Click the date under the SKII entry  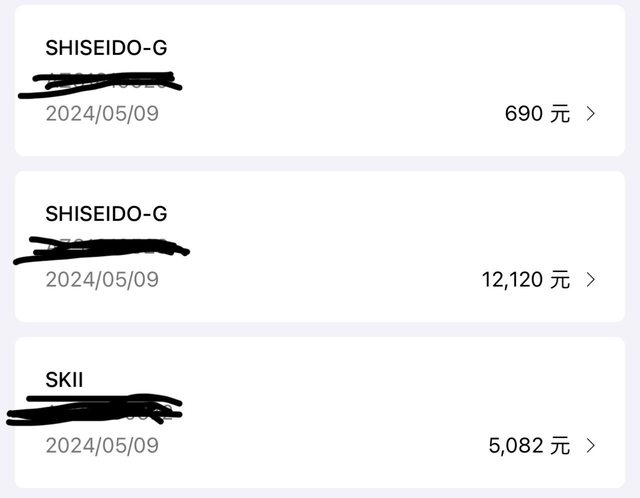(102, 446)
